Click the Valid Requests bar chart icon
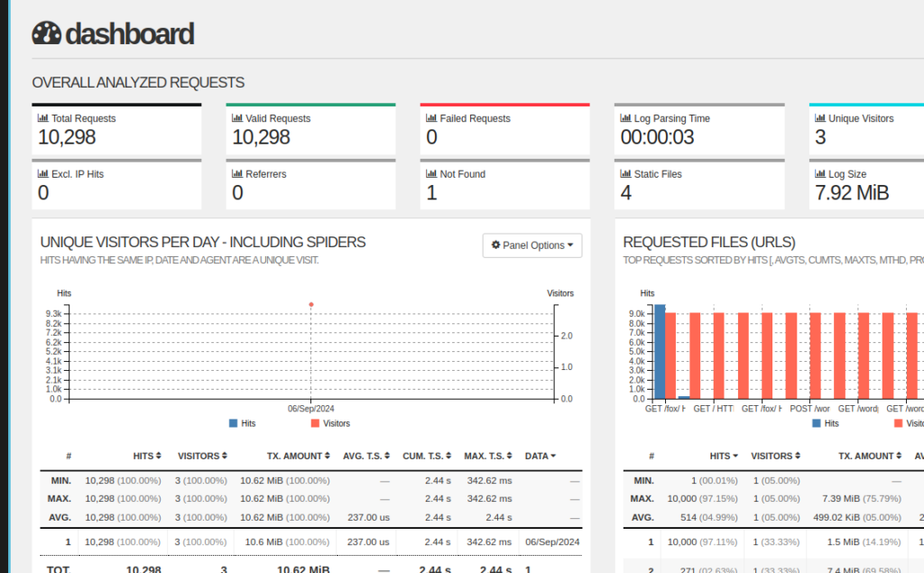The width and height of the screenshot is (924, 573). [x=237, y=118]
